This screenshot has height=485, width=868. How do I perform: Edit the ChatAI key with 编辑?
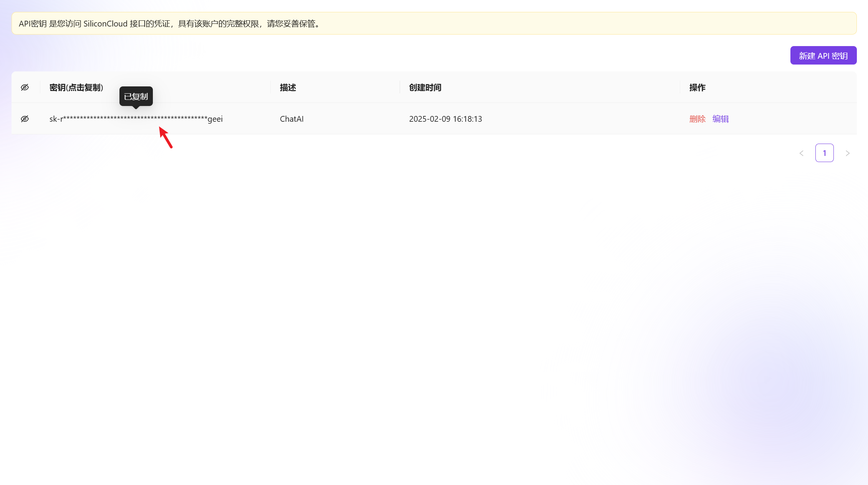pos(720,119)
